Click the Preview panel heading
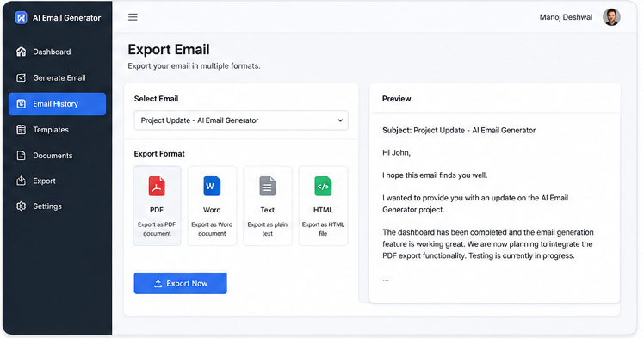Screen dimensions: 644x338 click(x=396, y=99)
